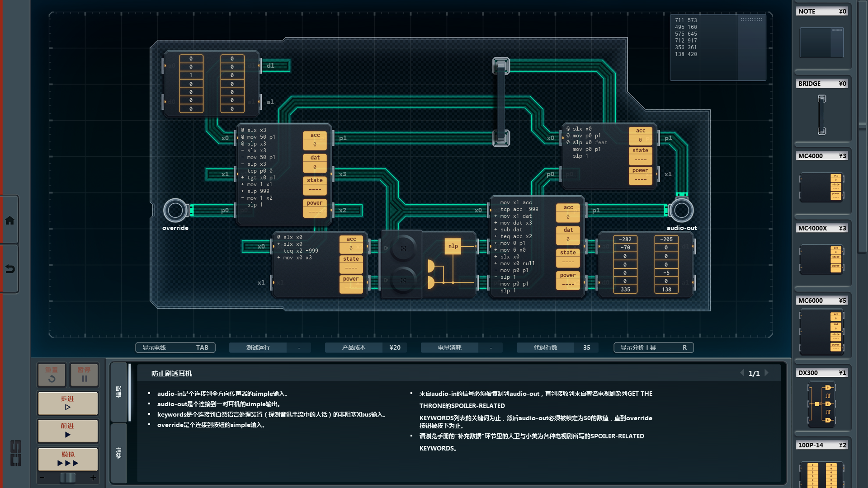Go to next info page arrow

[x=767, y=373]
